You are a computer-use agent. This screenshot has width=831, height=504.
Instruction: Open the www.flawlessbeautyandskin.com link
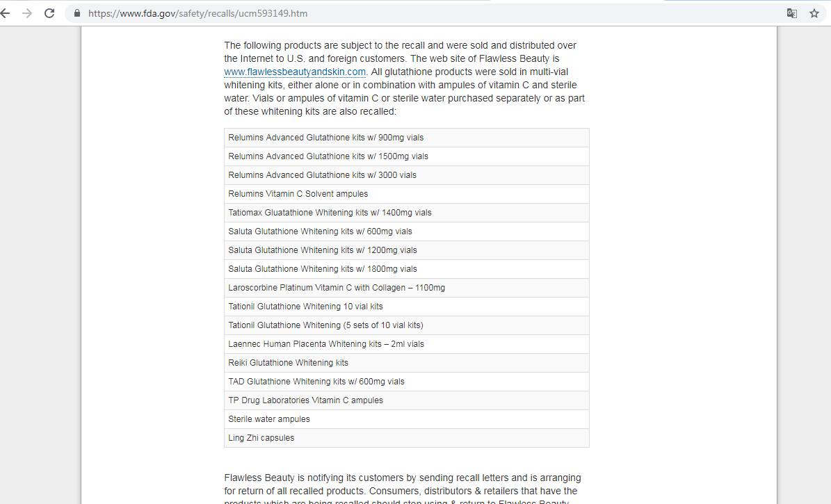point(295,72)
